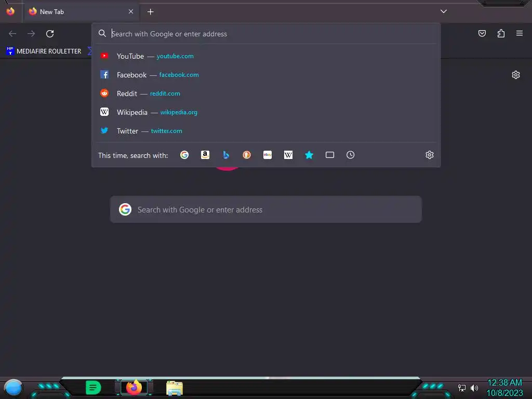
Task: Open the Firefox hamburger menu
Action: coord(519,33)
